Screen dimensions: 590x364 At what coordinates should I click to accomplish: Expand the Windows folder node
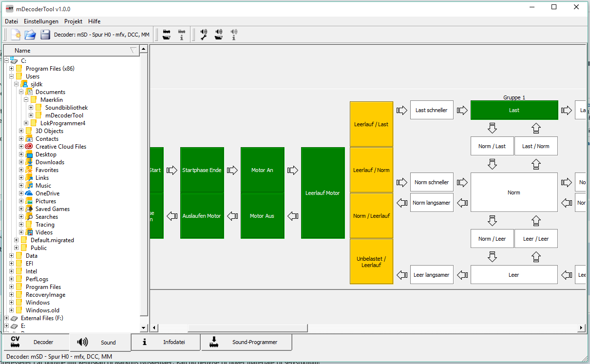[11, 303]
